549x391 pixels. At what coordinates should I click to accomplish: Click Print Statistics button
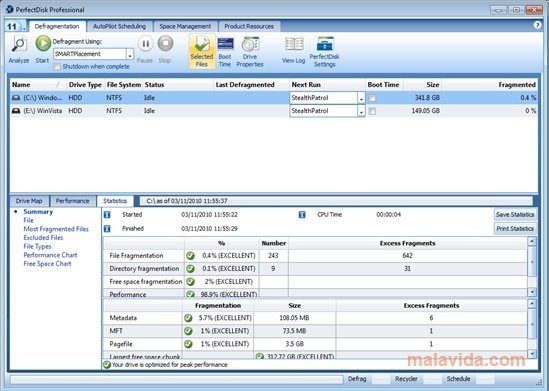515,229
